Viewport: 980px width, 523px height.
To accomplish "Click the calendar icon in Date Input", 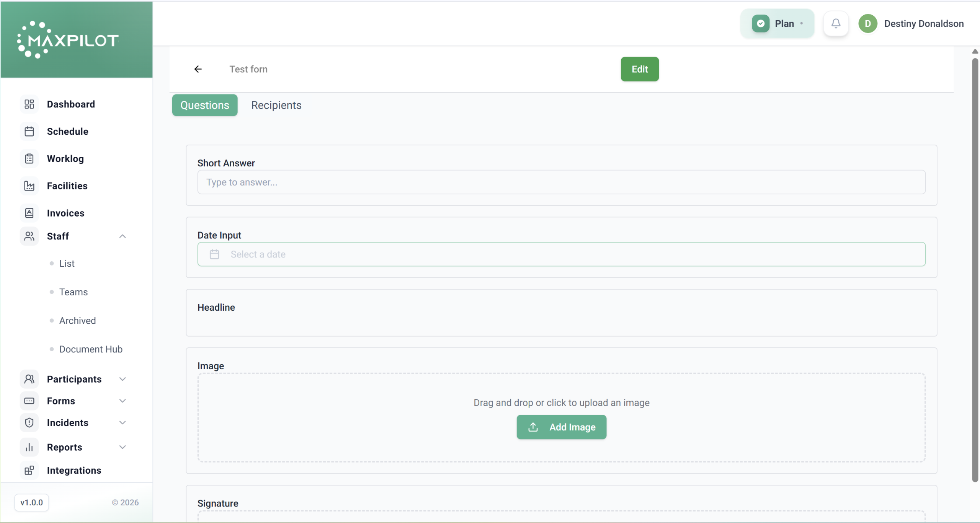I will [214, 254].
